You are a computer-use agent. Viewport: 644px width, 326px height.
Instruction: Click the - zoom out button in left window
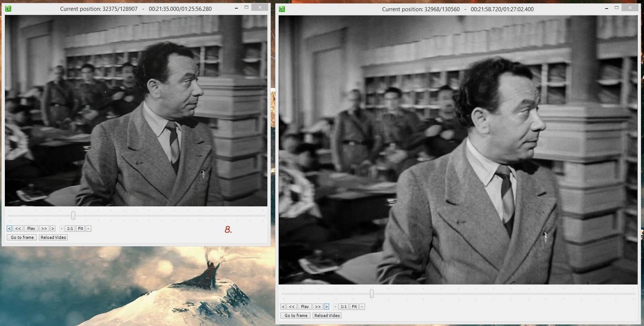(x=88, y=229)
